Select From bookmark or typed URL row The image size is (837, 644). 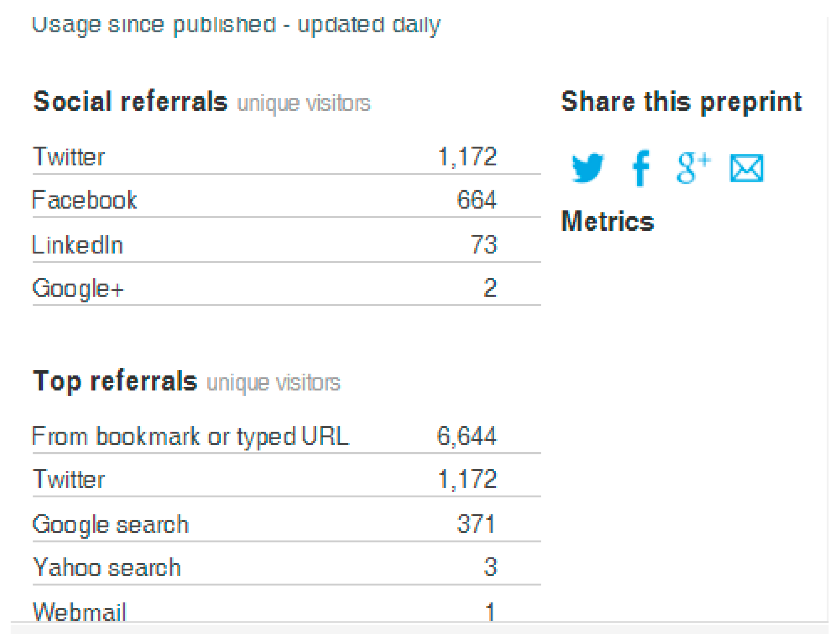pos(190,436)
